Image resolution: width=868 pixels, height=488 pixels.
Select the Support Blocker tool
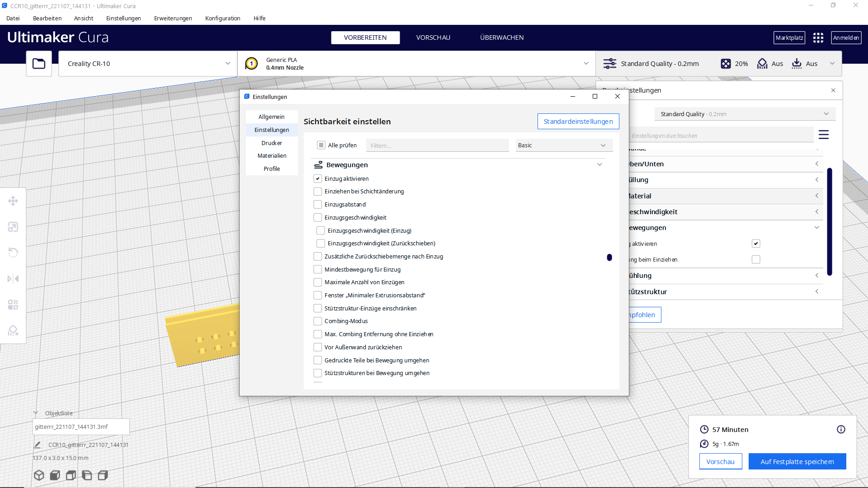(13, 330)
